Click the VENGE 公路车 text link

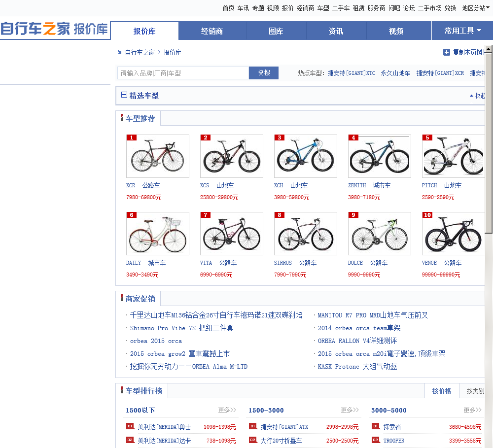[x=442, y=263]
